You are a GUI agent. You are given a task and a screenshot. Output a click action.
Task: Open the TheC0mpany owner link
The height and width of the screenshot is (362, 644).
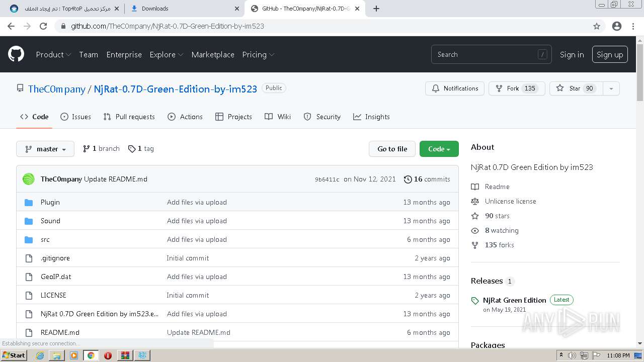[57, 89]
